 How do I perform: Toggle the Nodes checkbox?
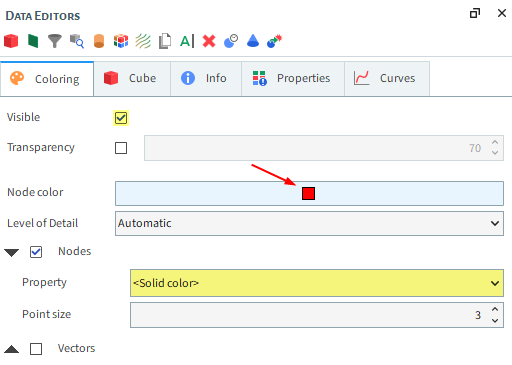[36, 252]
